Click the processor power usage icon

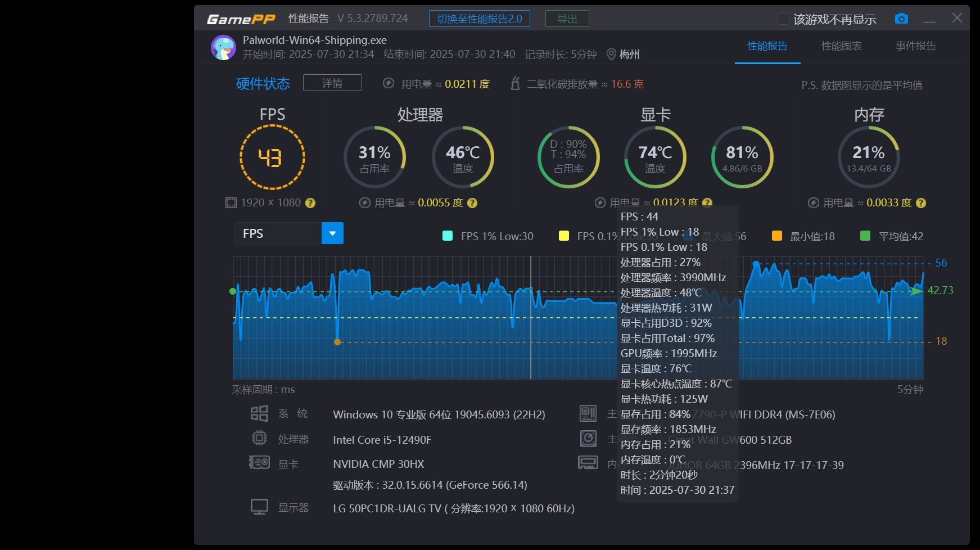coord(365,203)
